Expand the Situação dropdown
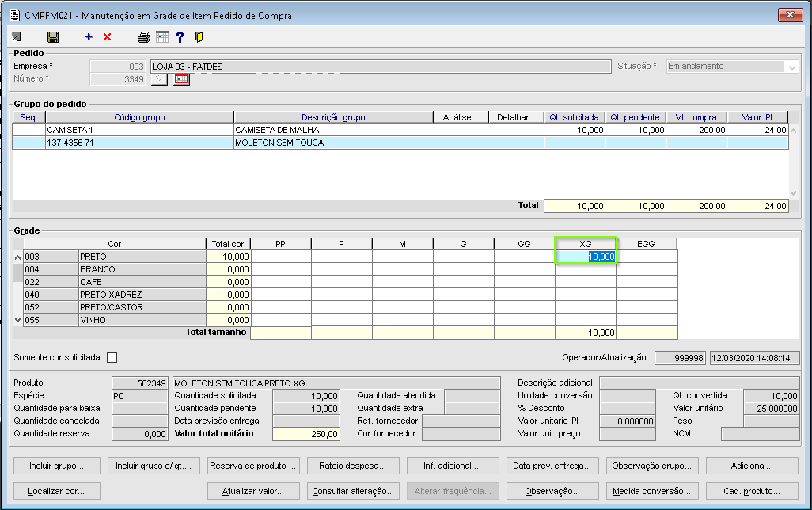 (x=791, y=67)
